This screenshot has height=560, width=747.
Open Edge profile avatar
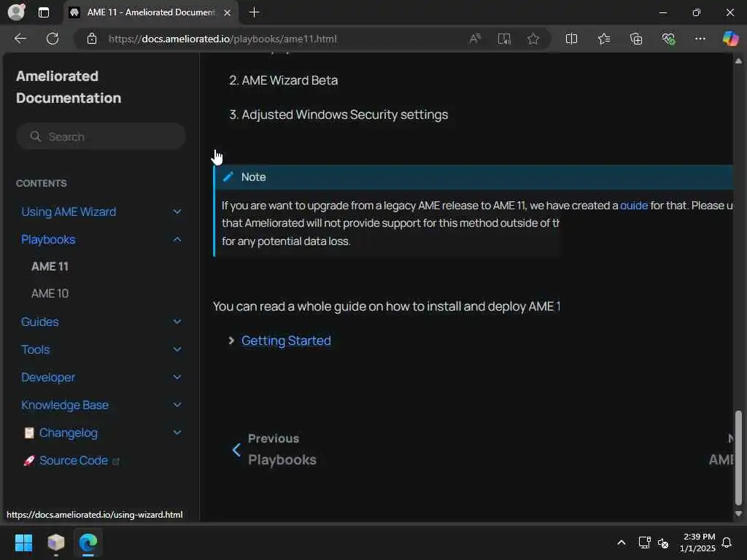pos(16,12)
